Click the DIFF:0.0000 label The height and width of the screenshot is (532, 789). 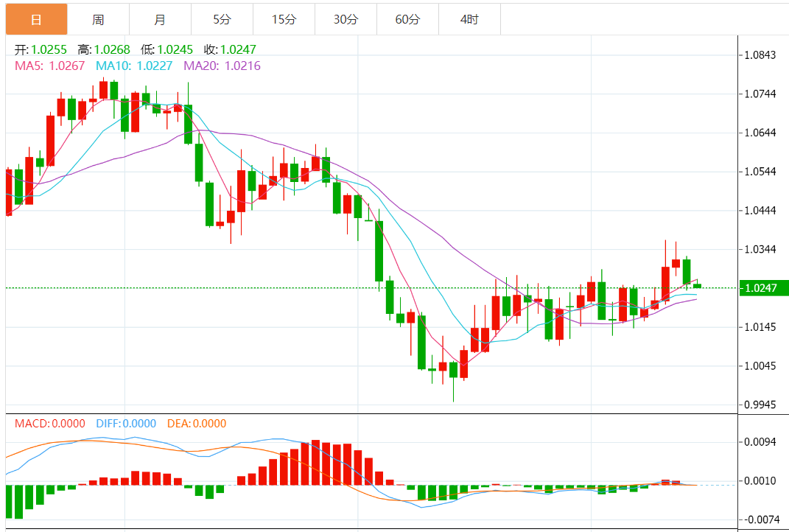(x=126, y=424)
